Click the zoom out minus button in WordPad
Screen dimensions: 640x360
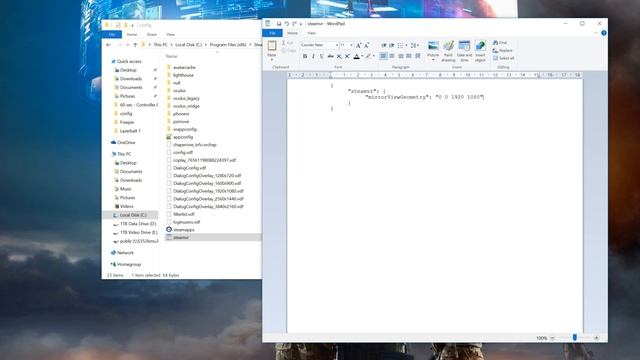[552, 338]
